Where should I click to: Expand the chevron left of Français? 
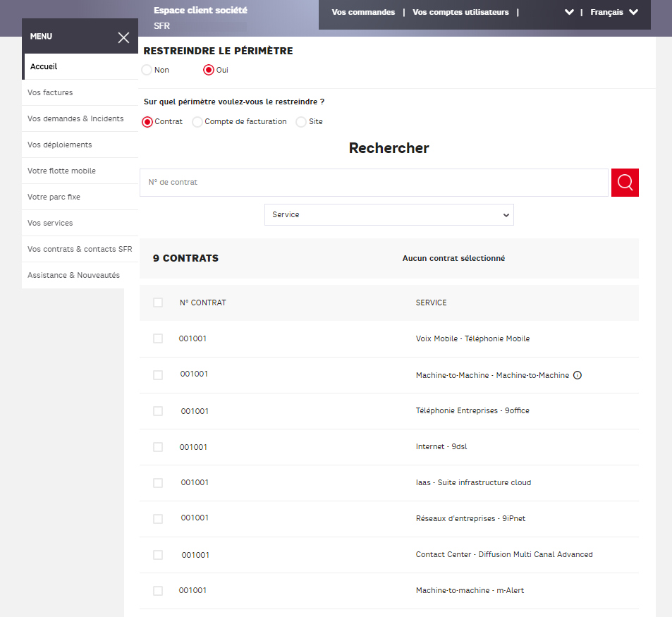click(569, 12)
